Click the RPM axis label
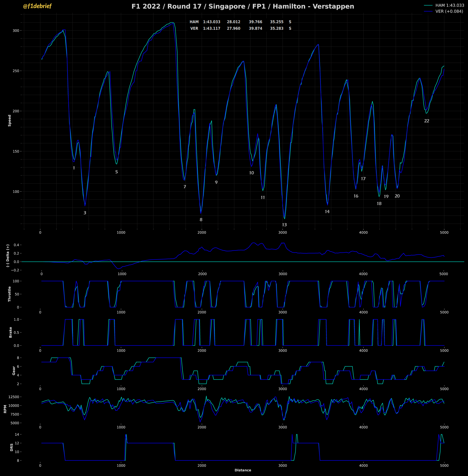The height and width of the screenshot is (476, 468). [5, 409]
